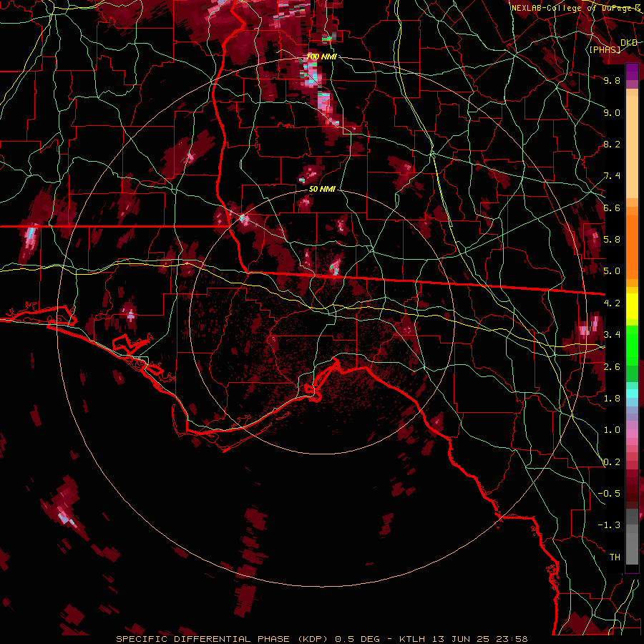Screen dimensions: 644x644
Task: Click the TH label on the legend
Action: pyautogui.click(x=615, y=557)
